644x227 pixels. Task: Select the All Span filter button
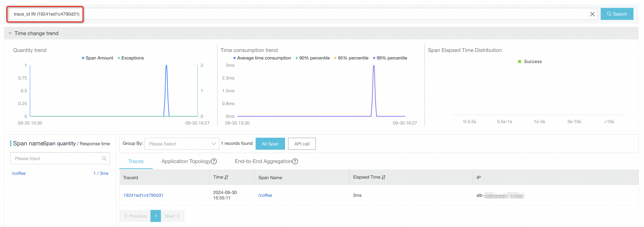tap(270, 144)
